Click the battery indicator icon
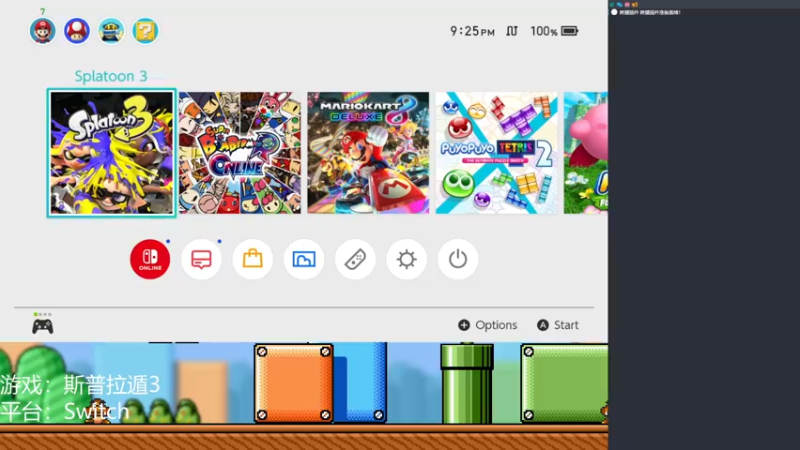This screenshot has width=800, height=450. 569,31
